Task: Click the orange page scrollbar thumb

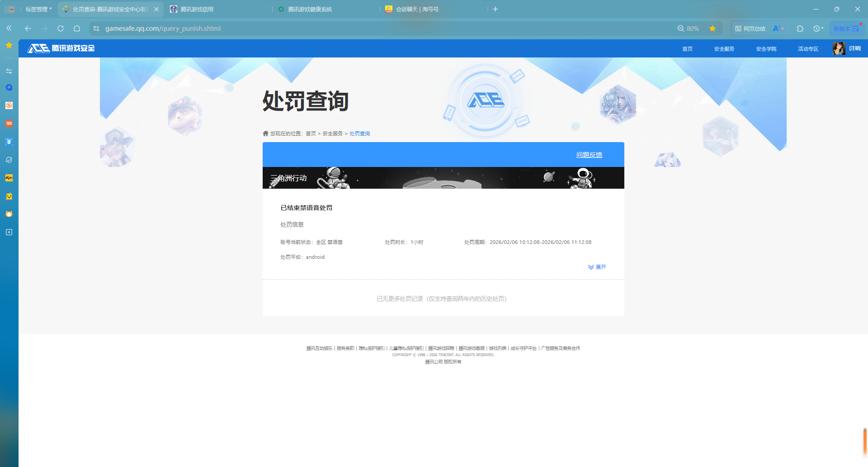Action: pyautogui.click(x=865, y=441)
